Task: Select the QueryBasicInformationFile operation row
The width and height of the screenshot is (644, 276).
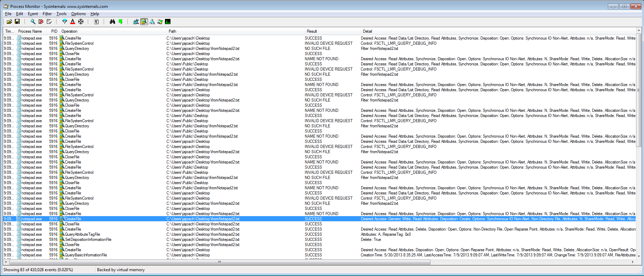Action: point(320,255)
